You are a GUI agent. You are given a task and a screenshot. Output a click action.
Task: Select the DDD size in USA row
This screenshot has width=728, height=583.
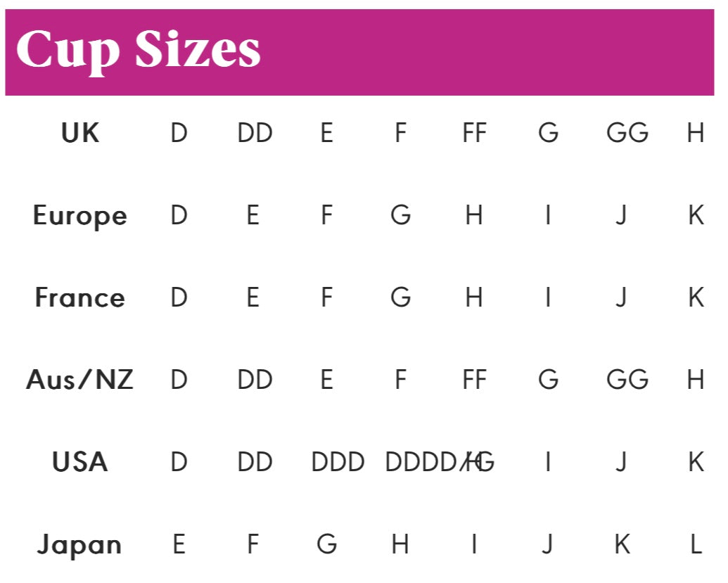click(x=338, y=463)
